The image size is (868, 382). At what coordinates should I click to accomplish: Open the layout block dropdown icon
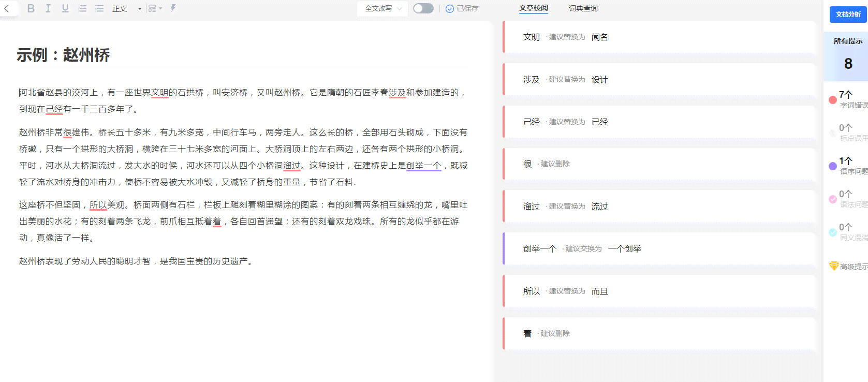pyautogui.click(x=155, y=8)
